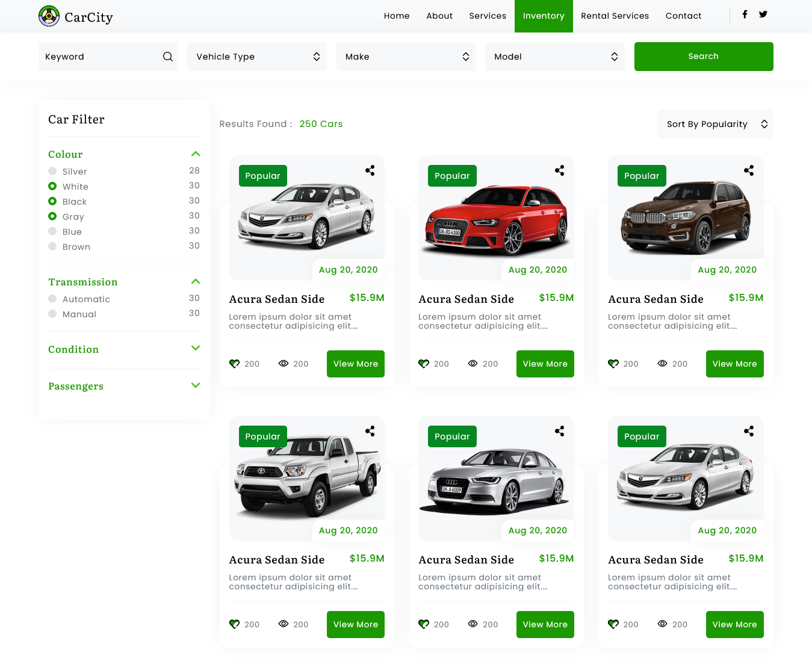Click the eye views icon on Toyota pickup card
Viewport: 812px width, 667px height.
click(284, 624)
